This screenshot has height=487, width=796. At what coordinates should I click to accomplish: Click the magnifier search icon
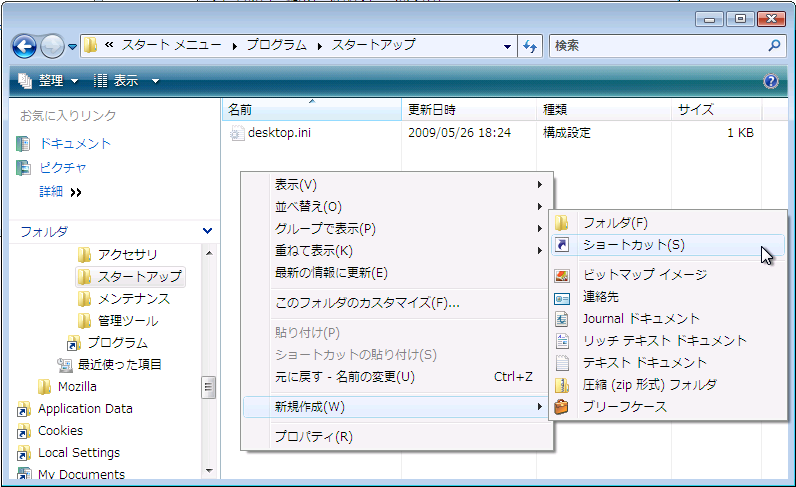pos(774,46)
